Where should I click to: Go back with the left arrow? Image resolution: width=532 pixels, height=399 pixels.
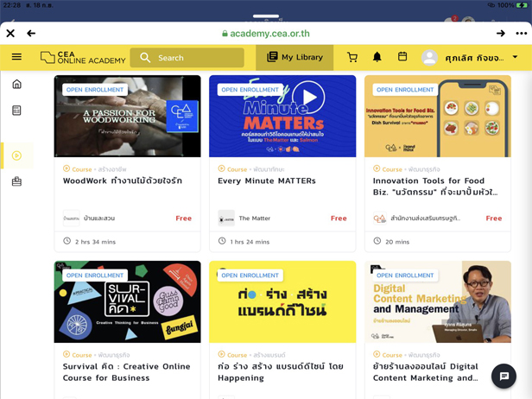31,33
